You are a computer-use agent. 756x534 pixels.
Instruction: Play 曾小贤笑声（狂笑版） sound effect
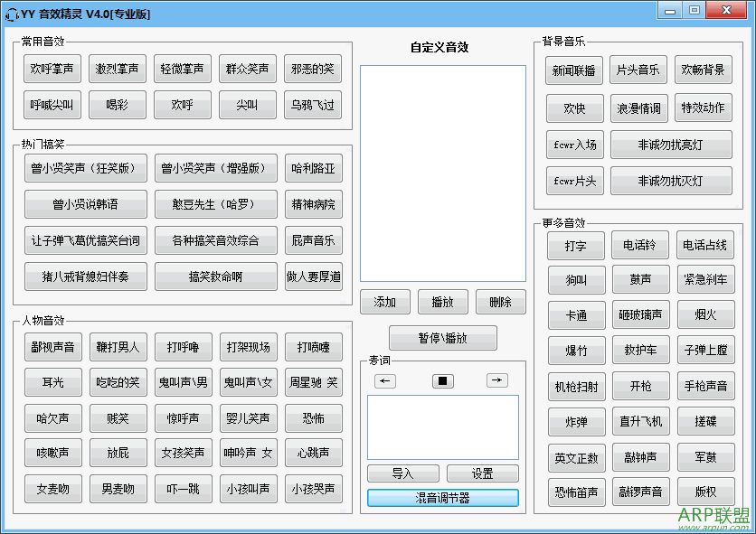[85, 167]
